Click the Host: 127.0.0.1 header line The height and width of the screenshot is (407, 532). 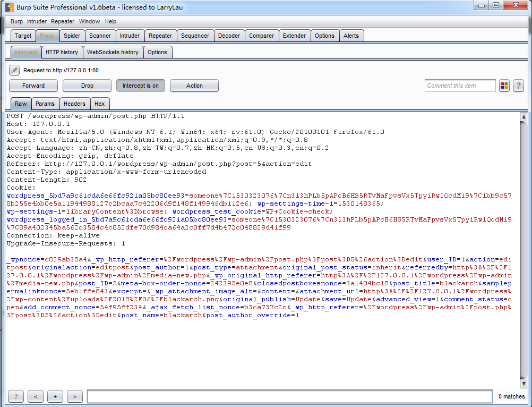(x=38, y=124)
